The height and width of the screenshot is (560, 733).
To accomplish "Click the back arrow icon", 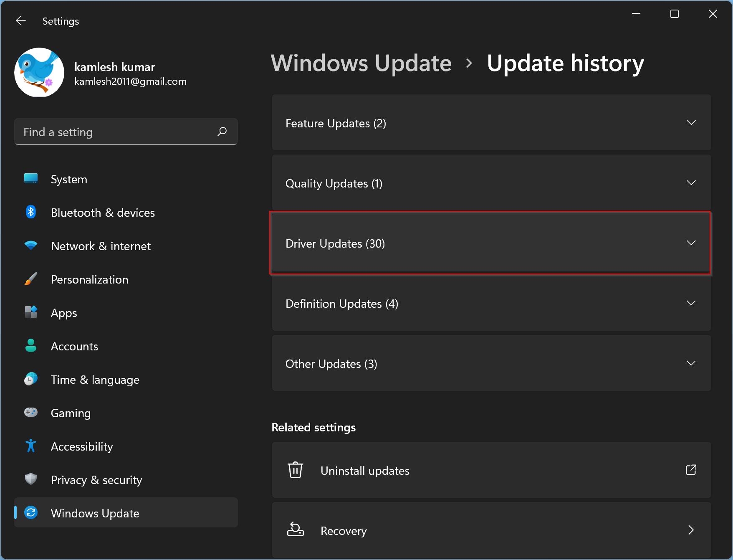I will (21, 21).
